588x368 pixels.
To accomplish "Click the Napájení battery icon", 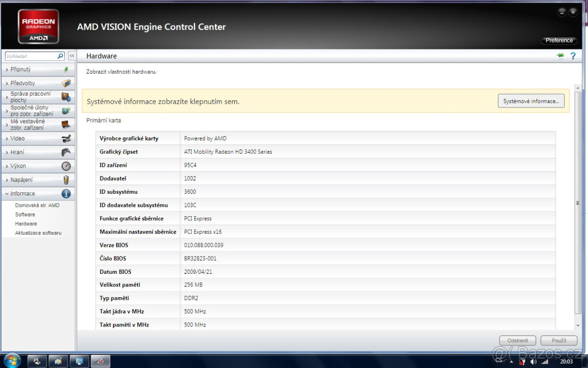I will click(66, 180).
